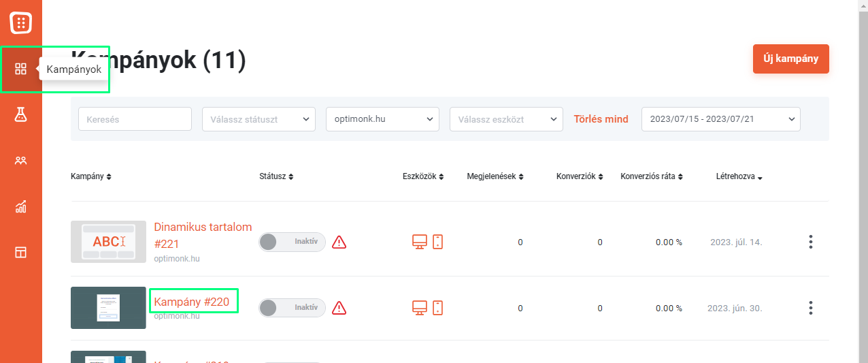
Task: Activate the Dinamikus tartalom #221 Inaktív toggle
Action: pyautogui.click(x=293, y=242)
